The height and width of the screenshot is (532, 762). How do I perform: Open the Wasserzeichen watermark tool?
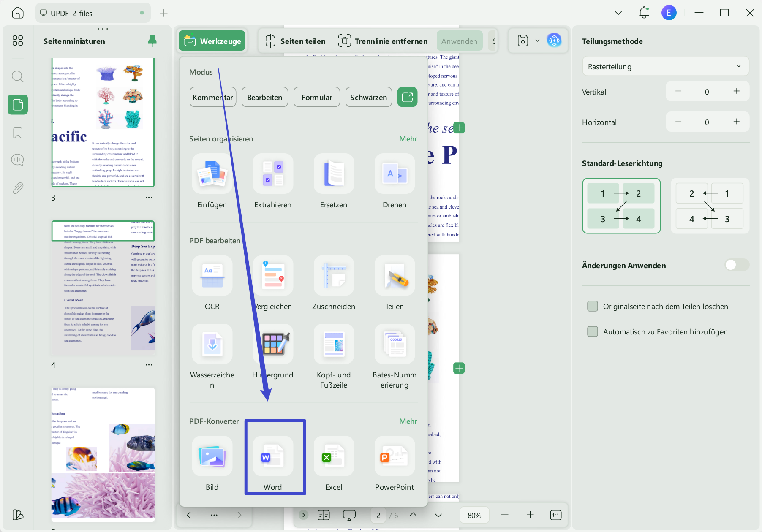tap(212, 344)
